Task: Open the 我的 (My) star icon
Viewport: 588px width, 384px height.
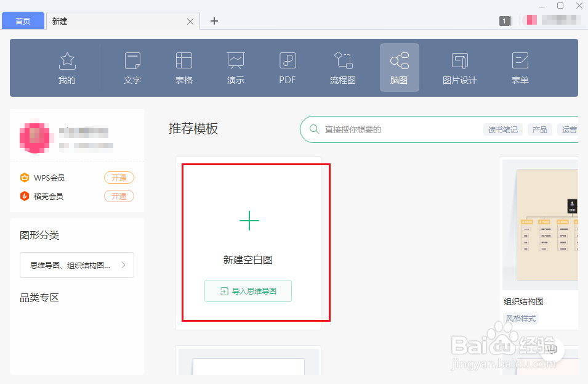Action: [x=67, y=61]
